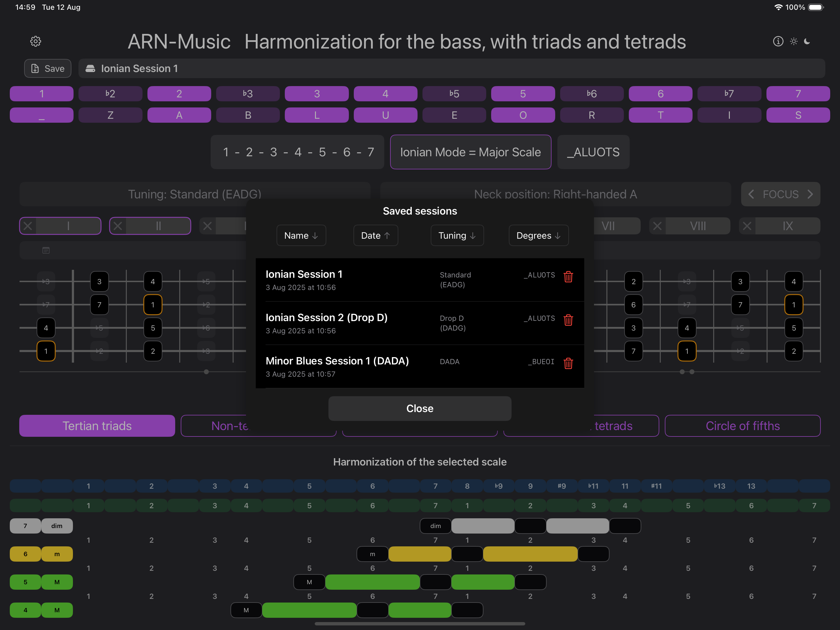
Task: Toggle degree 1 on
Action: (42, 94)
